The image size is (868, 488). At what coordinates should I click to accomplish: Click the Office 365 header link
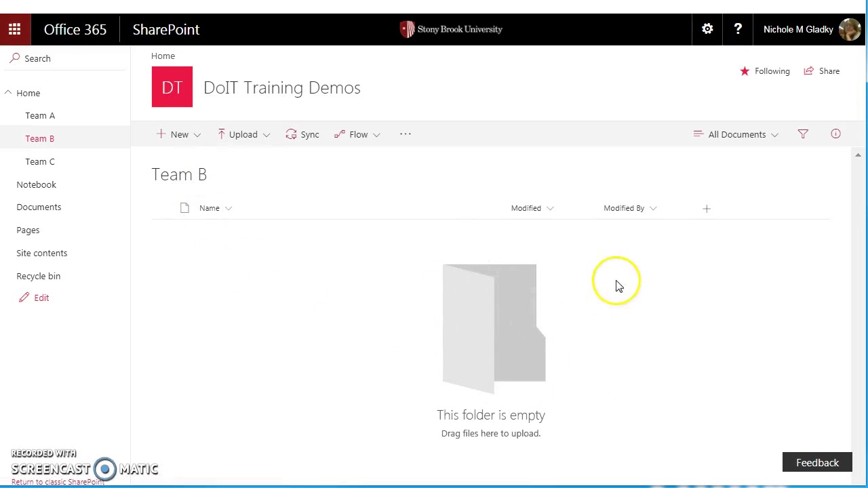pos(75,29)
